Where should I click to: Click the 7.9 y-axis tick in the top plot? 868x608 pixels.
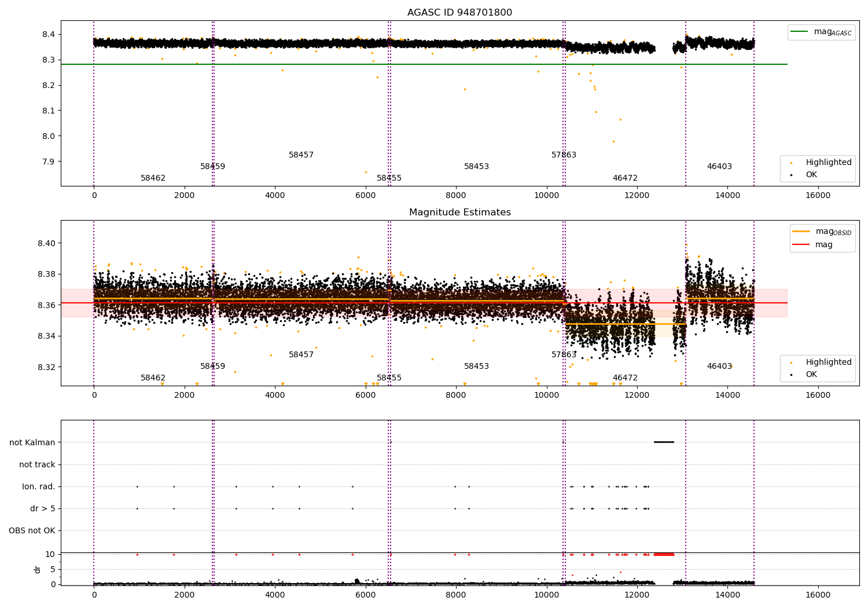(x=49, y=162)
